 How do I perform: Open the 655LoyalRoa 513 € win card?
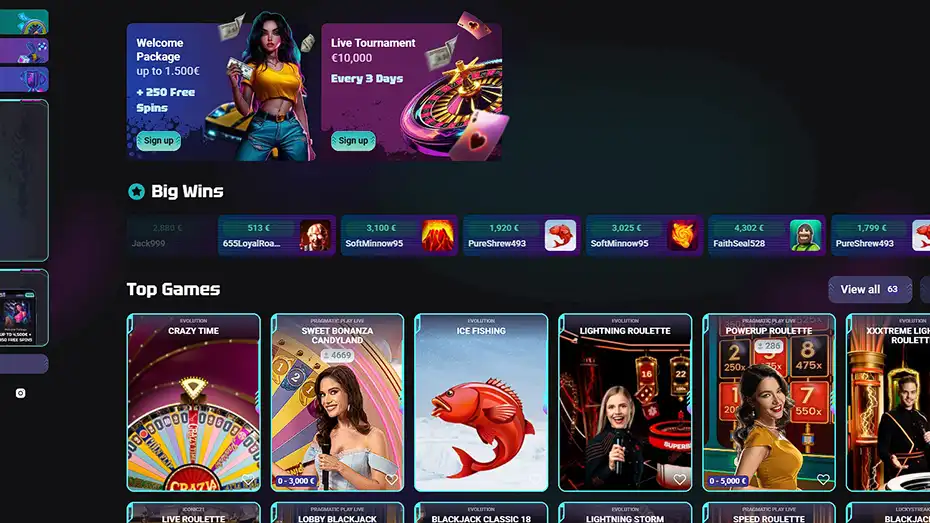point(276,235)
